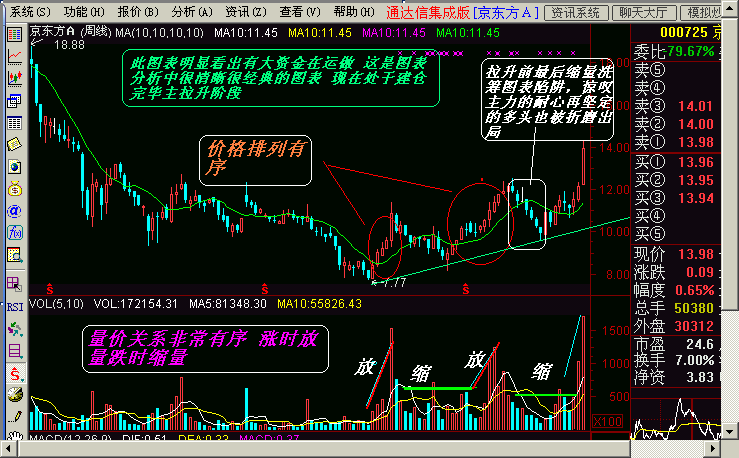Click the '@' icon in left sidebar
The width and height of the screenshot is (739, 458).
tap(14, 211)
